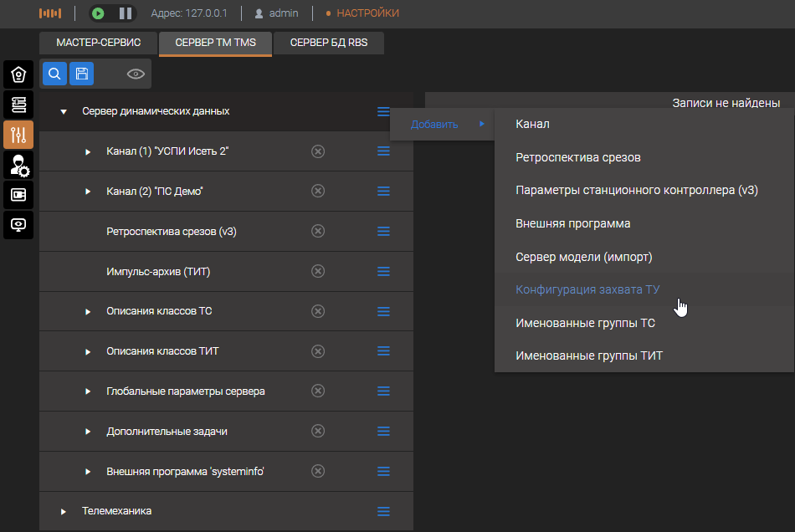Toggle the eye visibility icon in toolbar
Viewport: 795px width, 532px height.
coord(136,74)
